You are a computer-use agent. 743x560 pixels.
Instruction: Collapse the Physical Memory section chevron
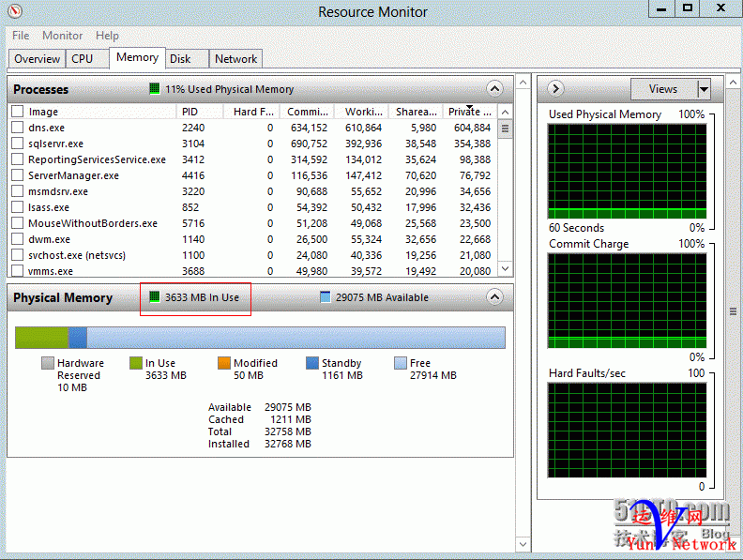[x=494, y=297]
